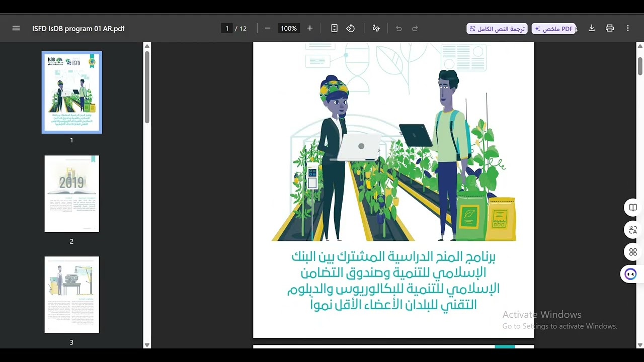Open the book reader side icon
Viewport: 644px width, 362px height.
tap(633, 208)
